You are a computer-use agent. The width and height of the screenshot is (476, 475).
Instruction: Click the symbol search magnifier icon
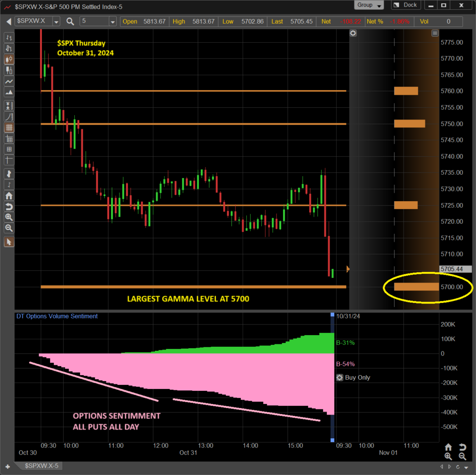pos(70,21)
